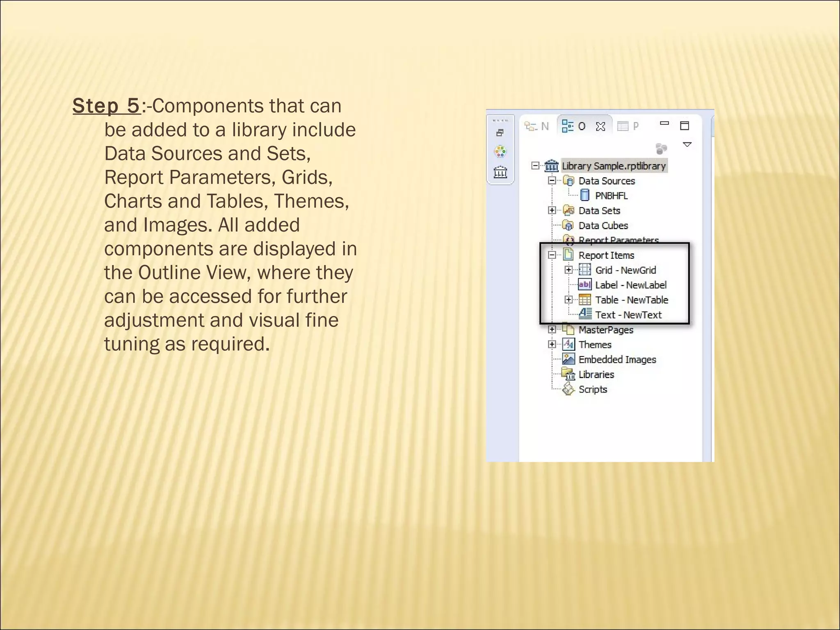The width and height of the screenshot is (840, 630).
Task: Select the Themes label
Action: pos(595,345)
